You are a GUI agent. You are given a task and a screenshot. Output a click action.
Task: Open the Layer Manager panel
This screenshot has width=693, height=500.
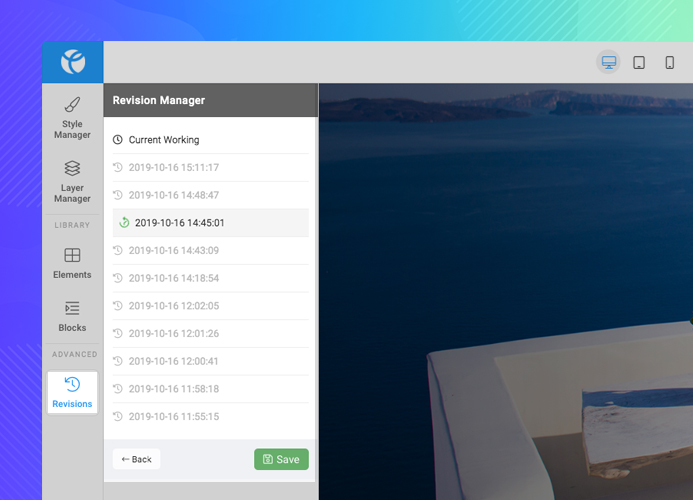72,181
